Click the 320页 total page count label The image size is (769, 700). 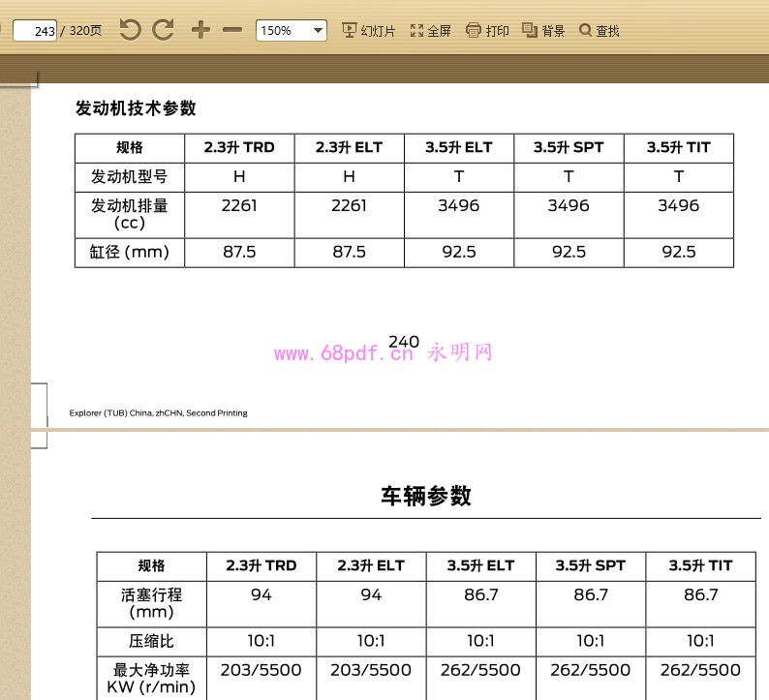85,31
